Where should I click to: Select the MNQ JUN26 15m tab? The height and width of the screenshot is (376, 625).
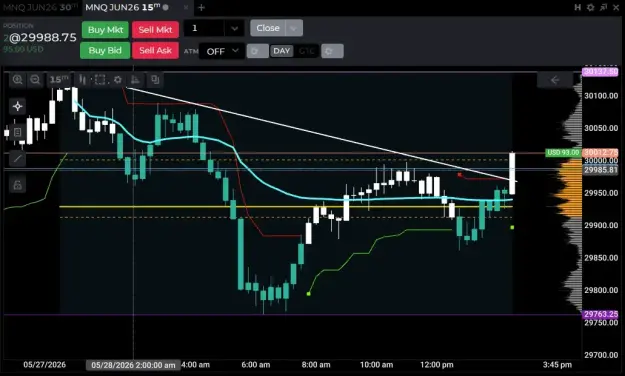123,7
